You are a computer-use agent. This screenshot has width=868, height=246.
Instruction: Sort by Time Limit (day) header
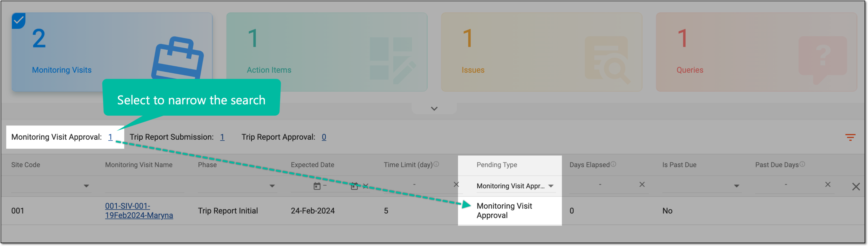click(408, 165)
